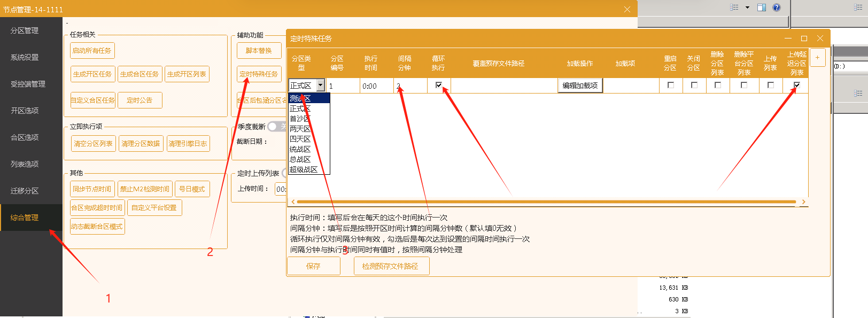Click the plus button to add a task row
This screenshot has height=318, width=868.
pyautogui.click(x=817, y=58)
